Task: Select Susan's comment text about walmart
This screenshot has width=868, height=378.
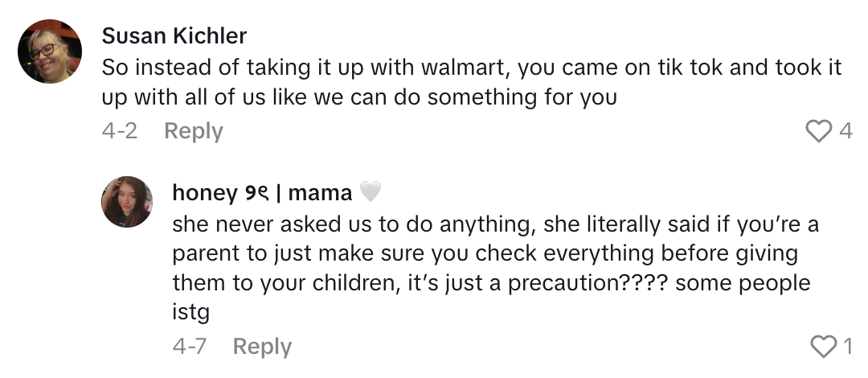Action: 471,82
